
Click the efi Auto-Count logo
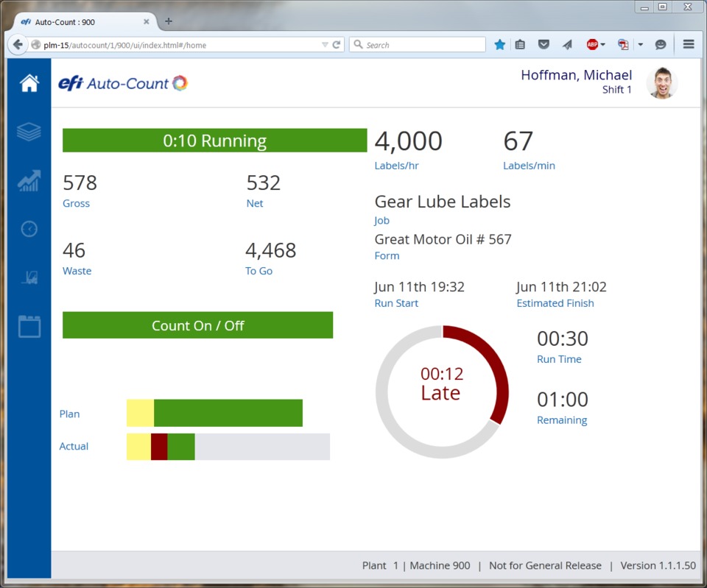123,83
